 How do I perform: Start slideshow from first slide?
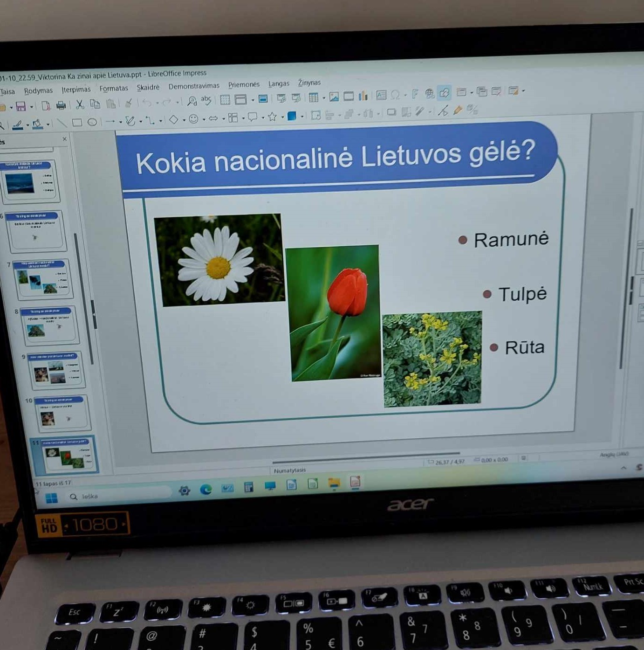[x=281, y=98]
